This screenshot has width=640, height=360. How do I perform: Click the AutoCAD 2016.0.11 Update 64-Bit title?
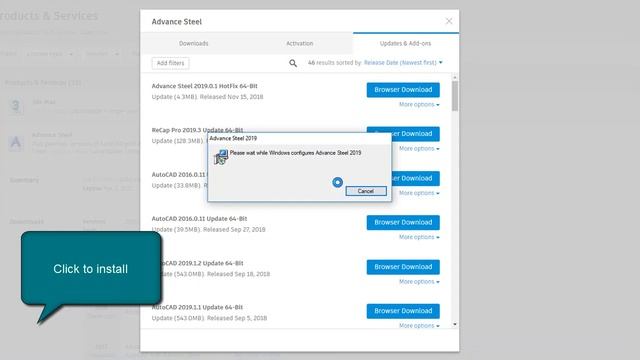coord(199,219)
